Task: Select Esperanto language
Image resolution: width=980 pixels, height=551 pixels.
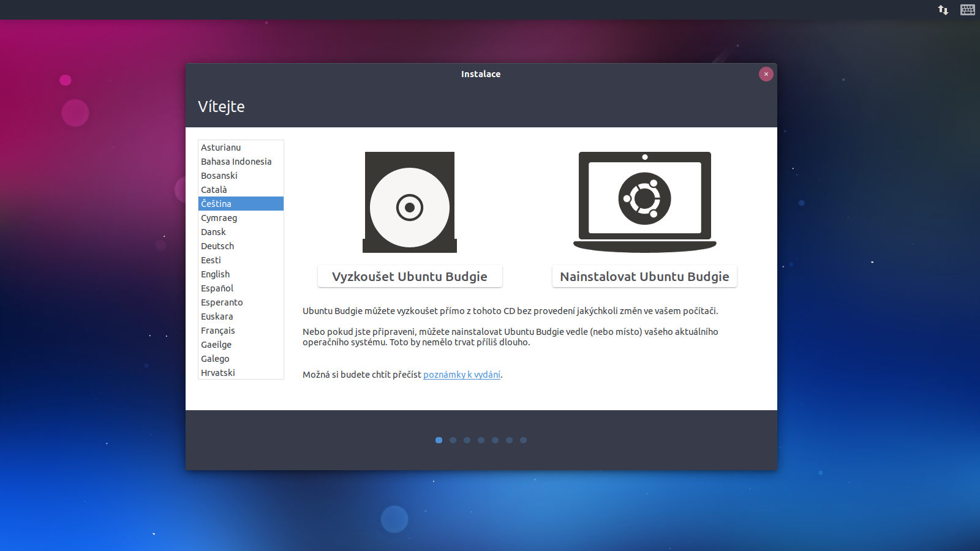Action: point(241,302)
